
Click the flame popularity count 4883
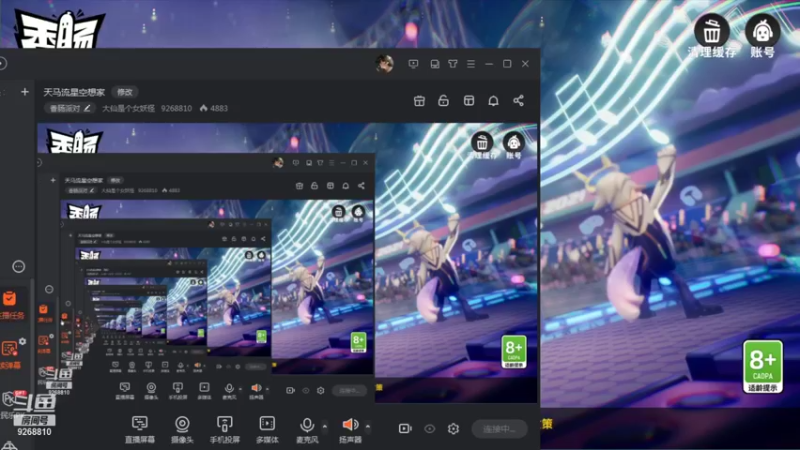pyautogui.click(x=214, y=108)
